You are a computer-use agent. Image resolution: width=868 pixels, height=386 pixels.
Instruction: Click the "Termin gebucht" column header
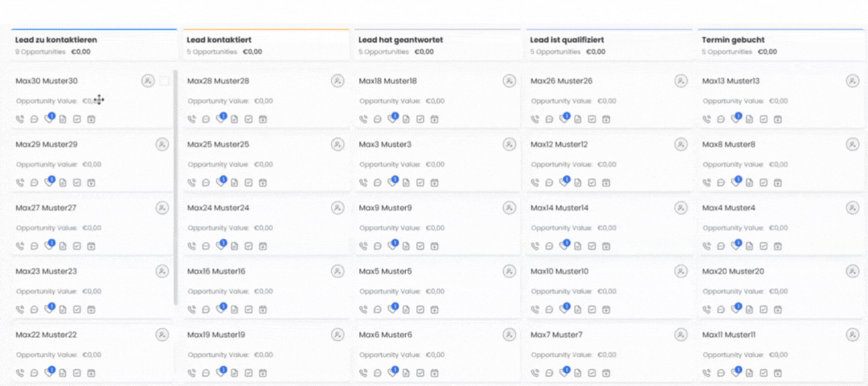(x=733, y=39)
